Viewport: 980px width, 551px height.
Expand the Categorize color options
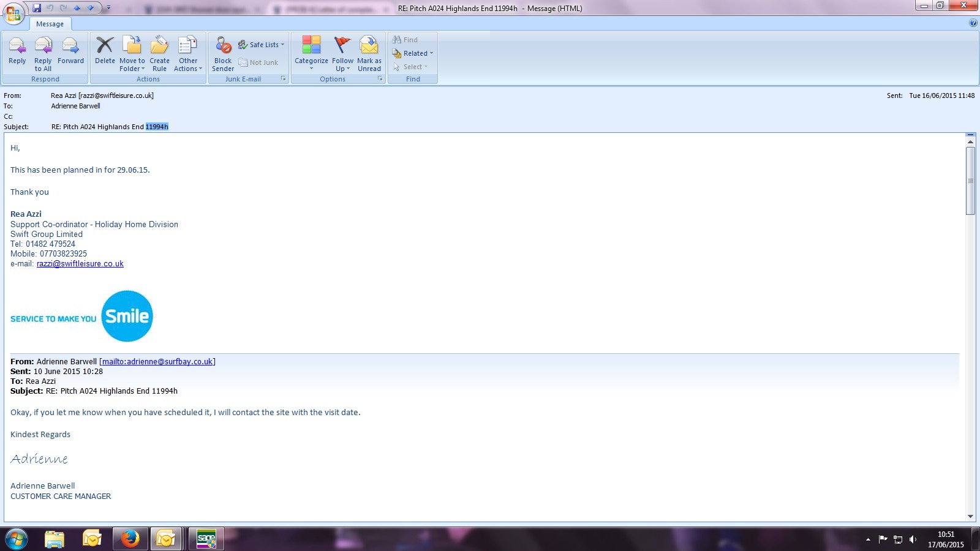click(311, 53)
